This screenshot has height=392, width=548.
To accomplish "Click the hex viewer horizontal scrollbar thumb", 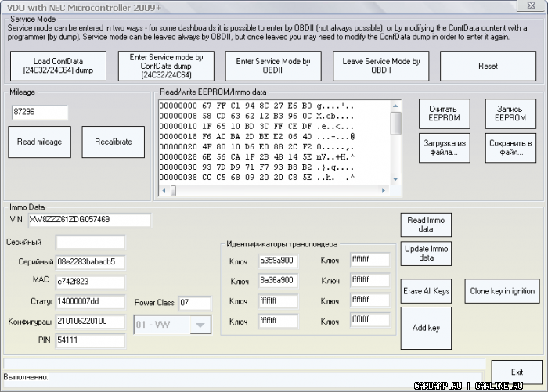I will 173,191.
